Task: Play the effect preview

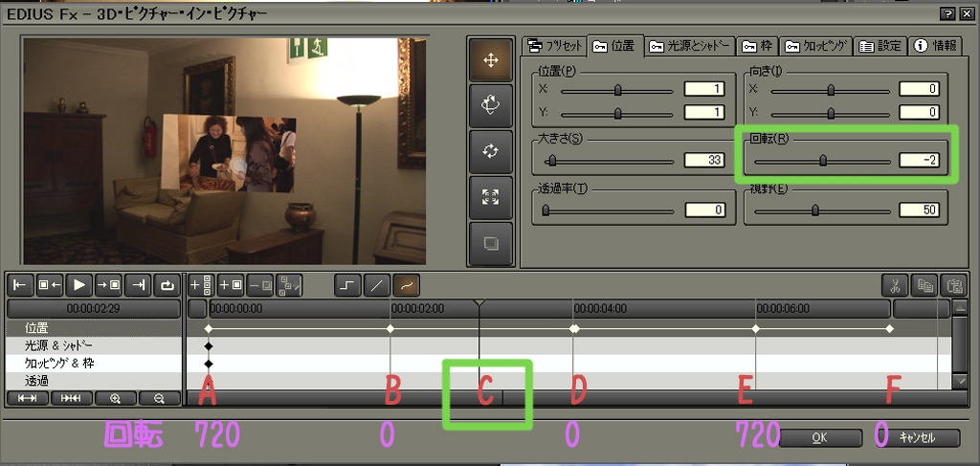Action: [x=78, y=285]
